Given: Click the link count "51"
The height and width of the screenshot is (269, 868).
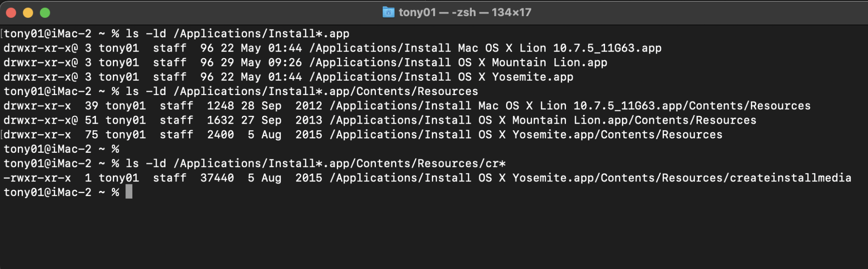Looking at the screenshot, I should click(92, 120).
